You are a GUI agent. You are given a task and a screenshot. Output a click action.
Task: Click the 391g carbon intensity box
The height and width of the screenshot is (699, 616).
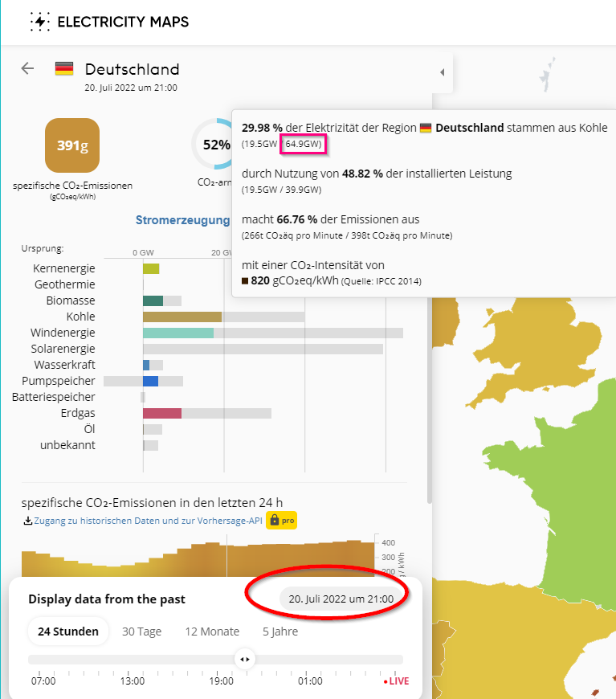pyautogui.click(x=72, y=145)
